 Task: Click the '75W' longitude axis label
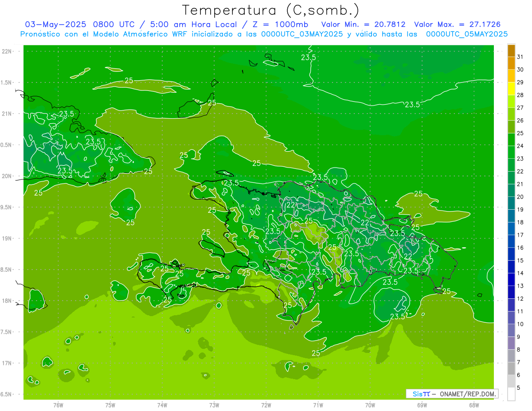point(110,405)
